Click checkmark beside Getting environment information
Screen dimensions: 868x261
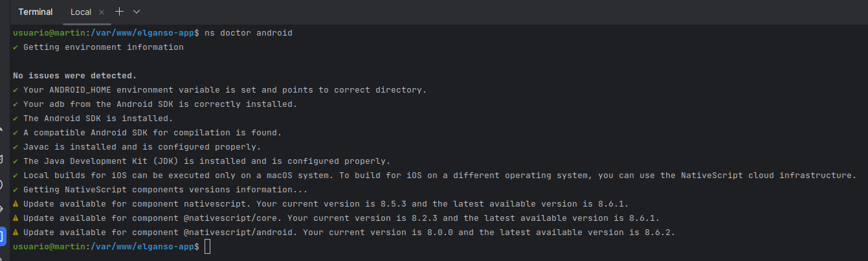[x=16, y=47]
